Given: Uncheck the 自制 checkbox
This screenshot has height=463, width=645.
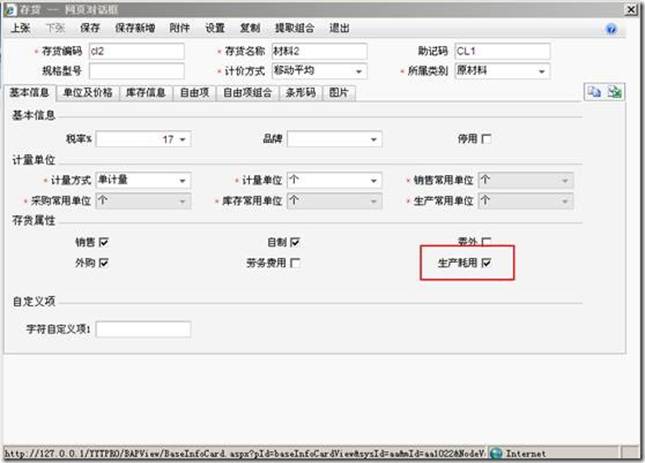Looking at the screenshot, I should click(x=295, y=242).
